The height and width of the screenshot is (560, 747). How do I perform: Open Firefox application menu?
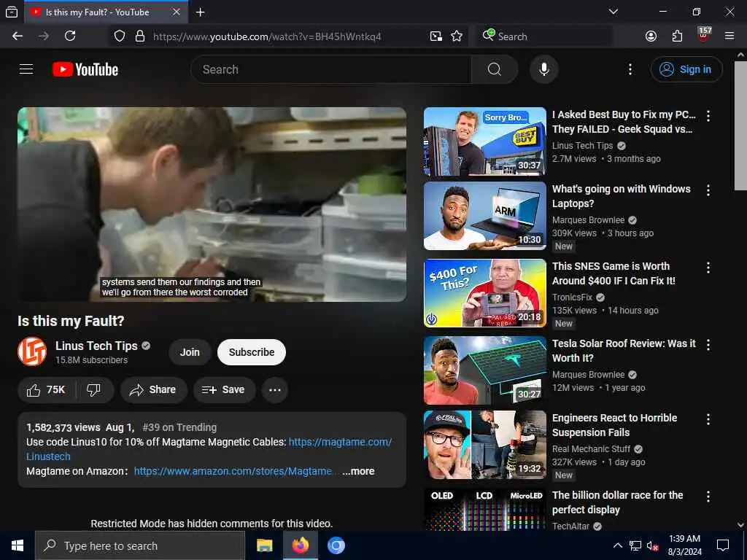[729, 36]
